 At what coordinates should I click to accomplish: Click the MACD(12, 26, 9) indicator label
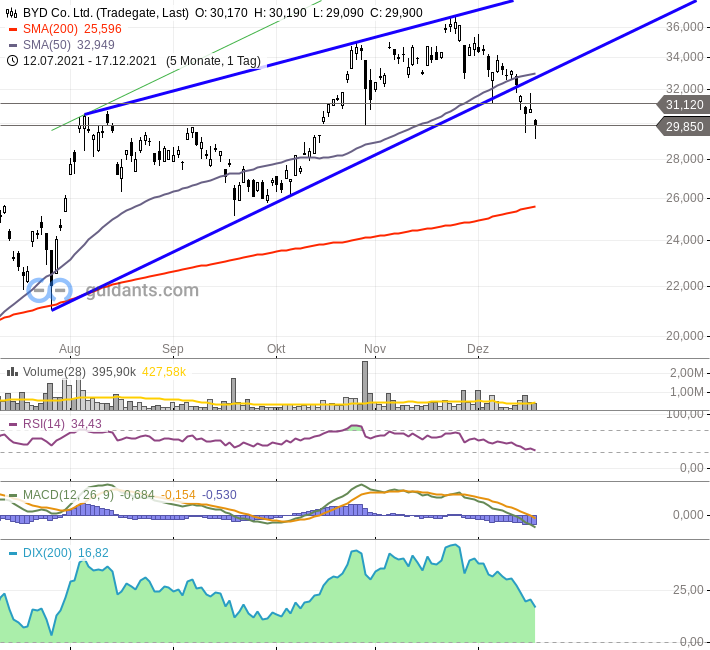pyautogui.click(x=68, y=495)
